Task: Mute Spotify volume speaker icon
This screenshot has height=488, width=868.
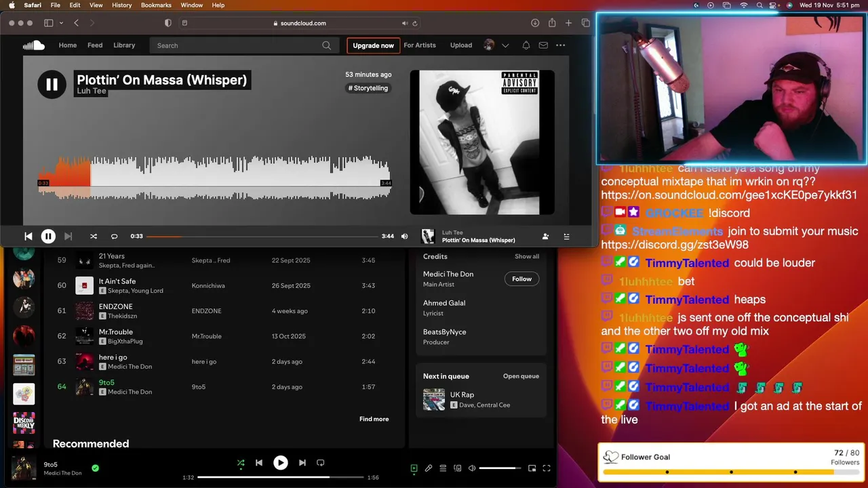Action: pos(472,468)
